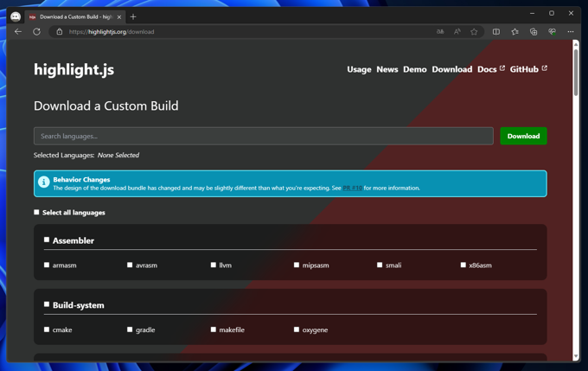Screen dimensions: 588x371
Task: Check the gradle checkbox
Action: coord(130,329)
